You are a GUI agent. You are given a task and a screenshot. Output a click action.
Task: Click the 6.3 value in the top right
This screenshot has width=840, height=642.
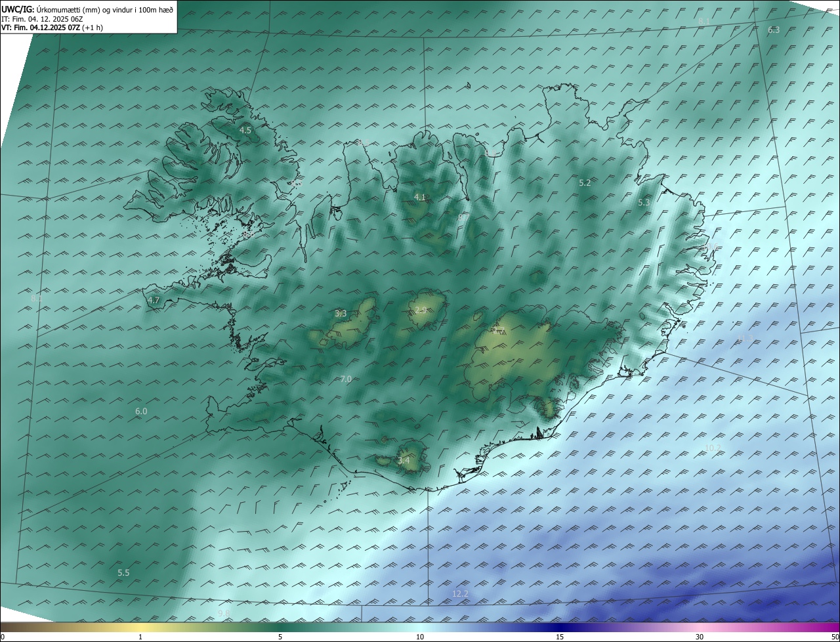click(x=774, y=30)
